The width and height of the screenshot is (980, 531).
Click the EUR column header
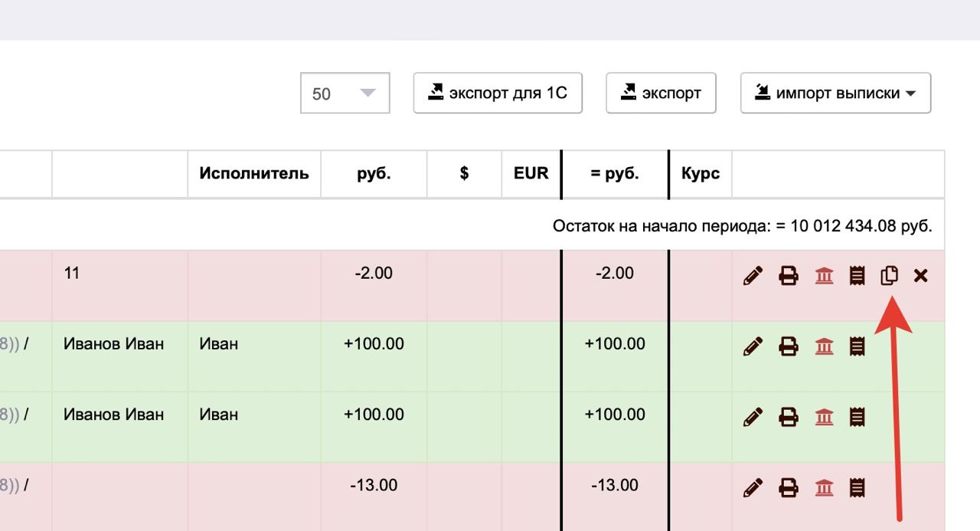[531, 173]
